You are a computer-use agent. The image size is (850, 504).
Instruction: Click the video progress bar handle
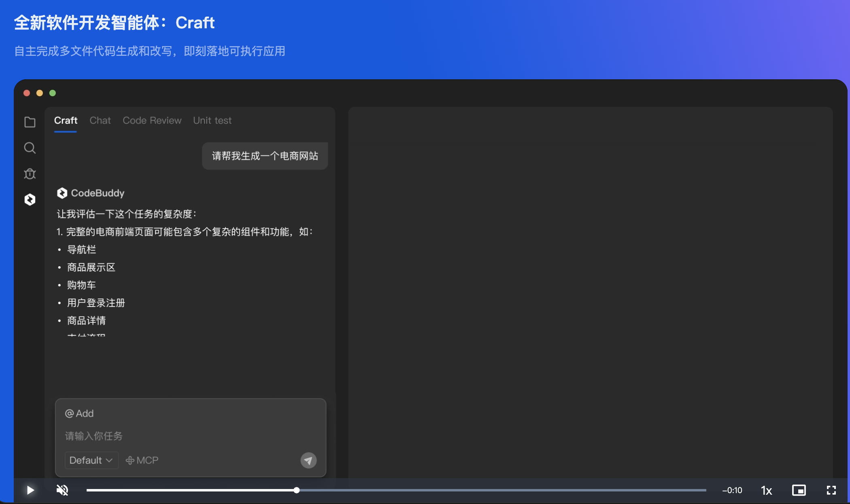tap(297, 490)
